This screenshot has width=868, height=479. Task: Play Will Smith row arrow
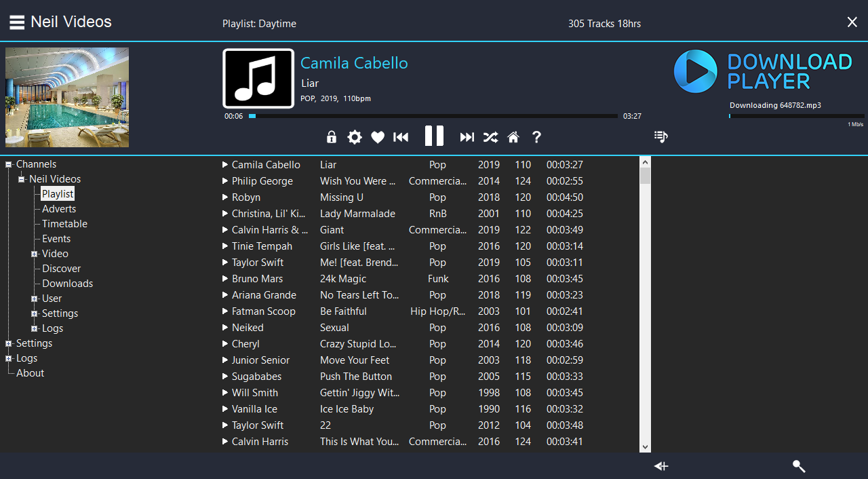[225, 393]
